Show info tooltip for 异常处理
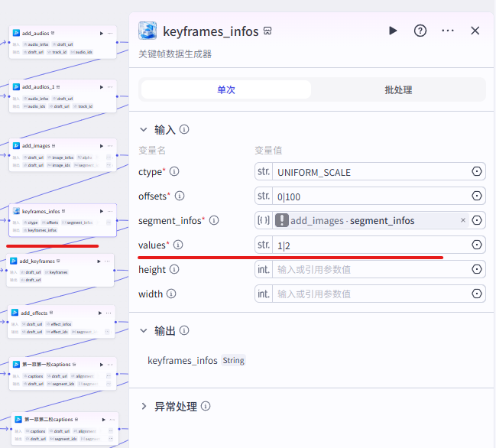 pyautogui.click(x=206, y=406)
